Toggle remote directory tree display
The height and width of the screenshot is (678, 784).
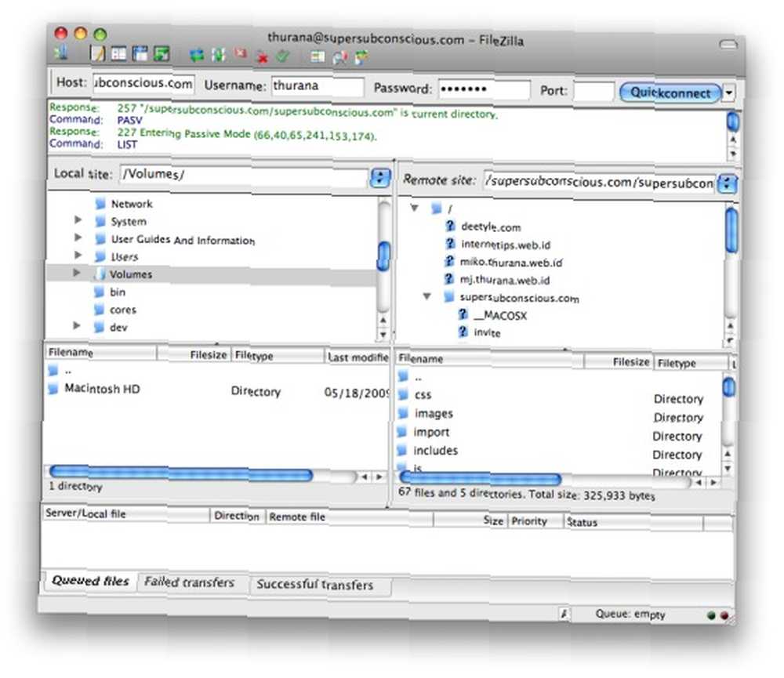140,53
